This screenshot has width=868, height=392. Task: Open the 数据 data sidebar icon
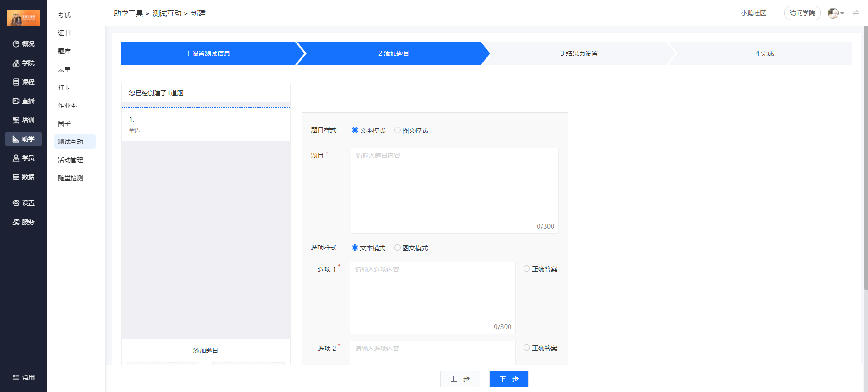[x=16, y=177]
